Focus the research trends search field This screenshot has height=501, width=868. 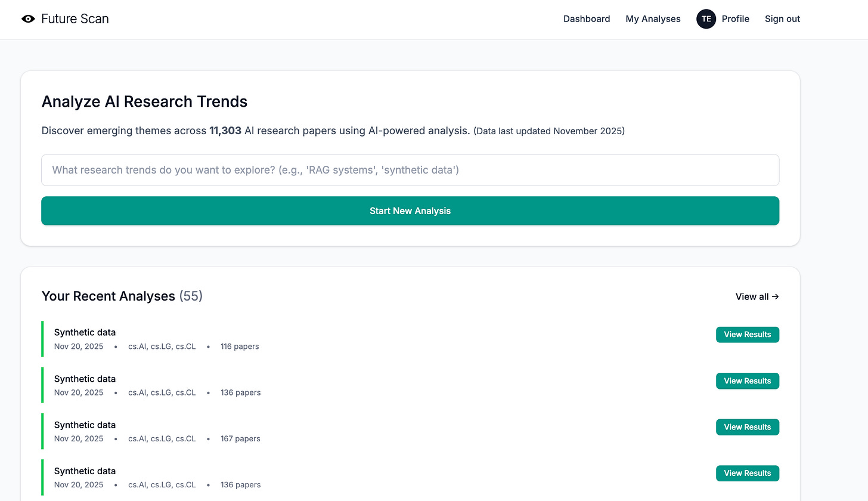[x=410, y=170]
